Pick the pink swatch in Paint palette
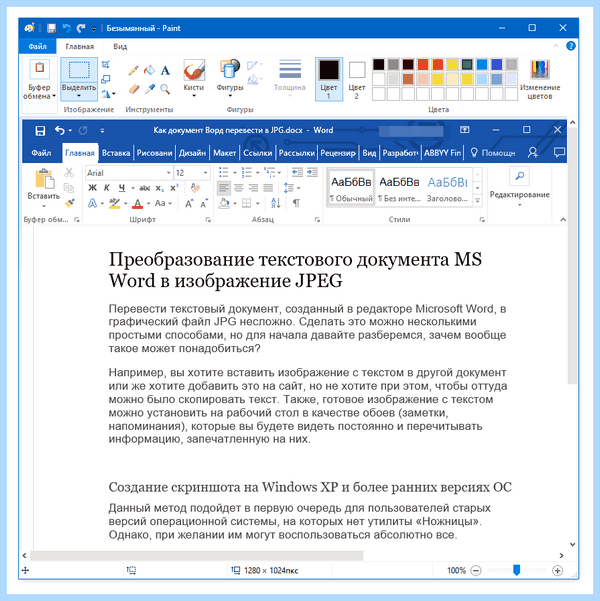The height and width of the screenshot is (601, 600). point(422,79)
